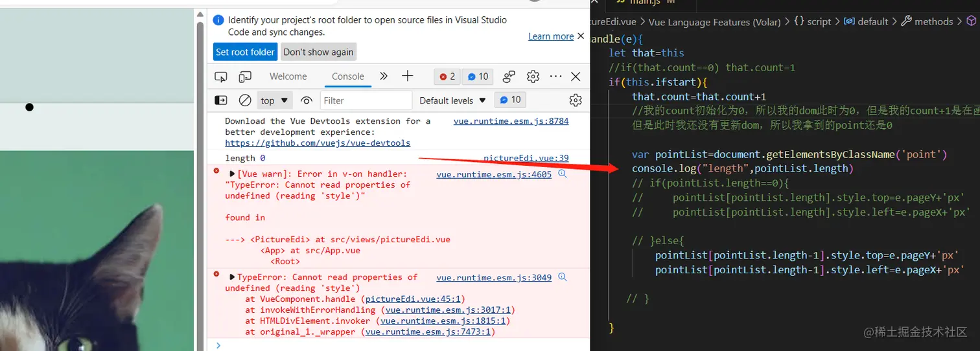The width and height of the screenshot is (980, 351).
Task: Toggle device emulation in DevTools
Action: [244, 76]
